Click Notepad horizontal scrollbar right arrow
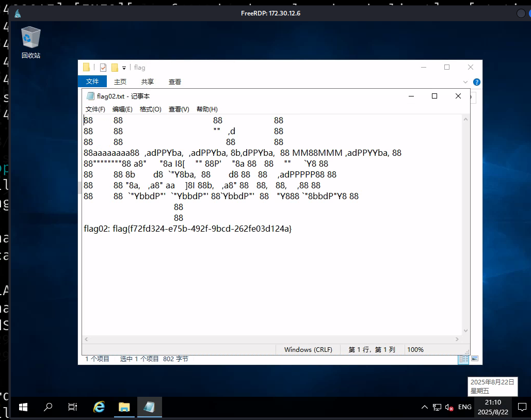Image resolution: width=531 pixels, height=420 pixels. point(457,339)
